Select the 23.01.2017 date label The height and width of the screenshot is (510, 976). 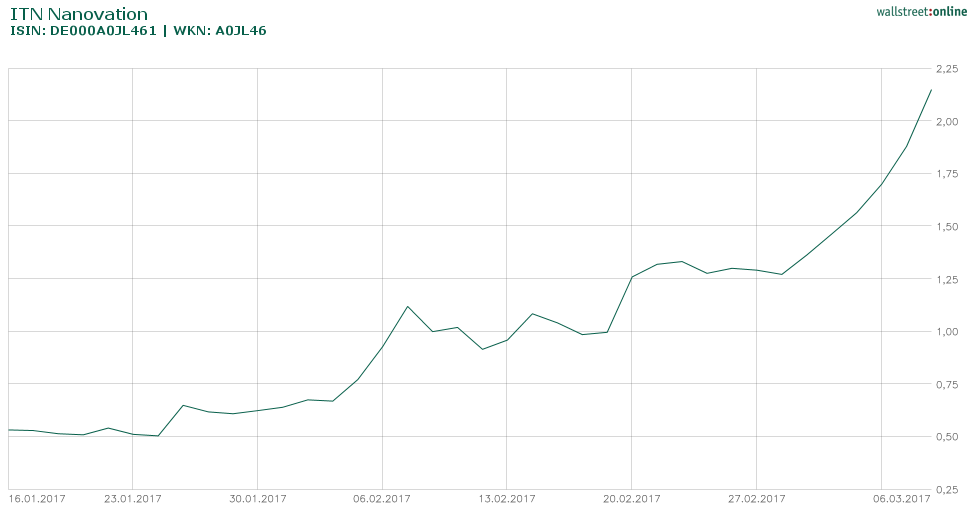[133, 498]
